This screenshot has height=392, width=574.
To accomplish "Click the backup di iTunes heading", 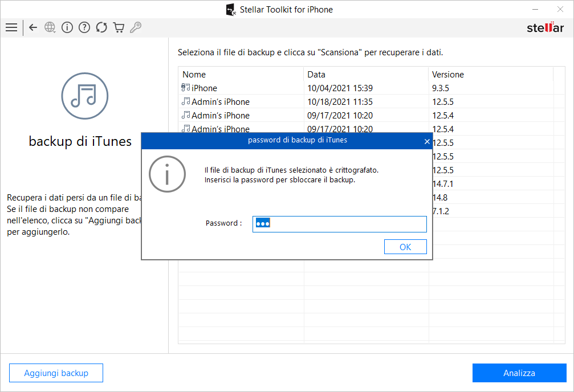I will [80, 141].
